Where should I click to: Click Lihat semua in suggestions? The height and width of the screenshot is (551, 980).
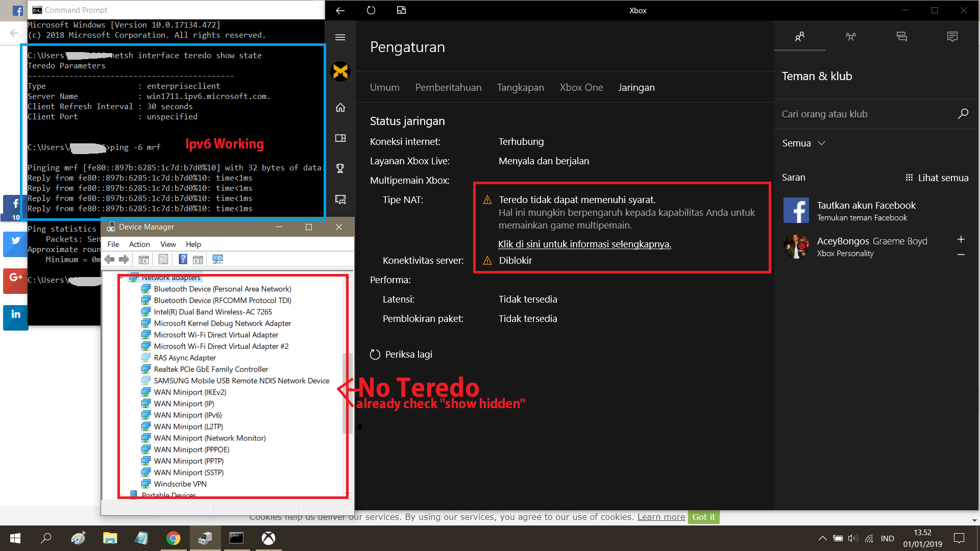(937, 178)
